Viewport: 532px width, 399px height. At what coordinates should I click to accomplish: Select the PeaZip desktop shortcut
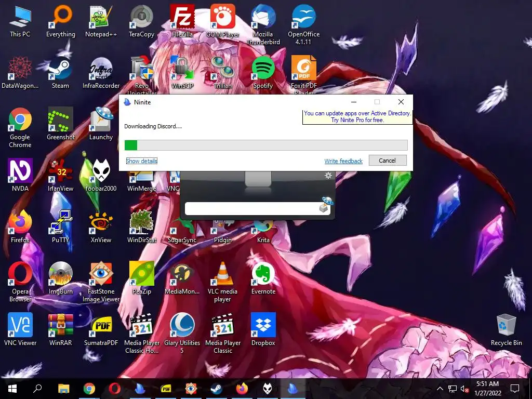click(x=141, y=278)
